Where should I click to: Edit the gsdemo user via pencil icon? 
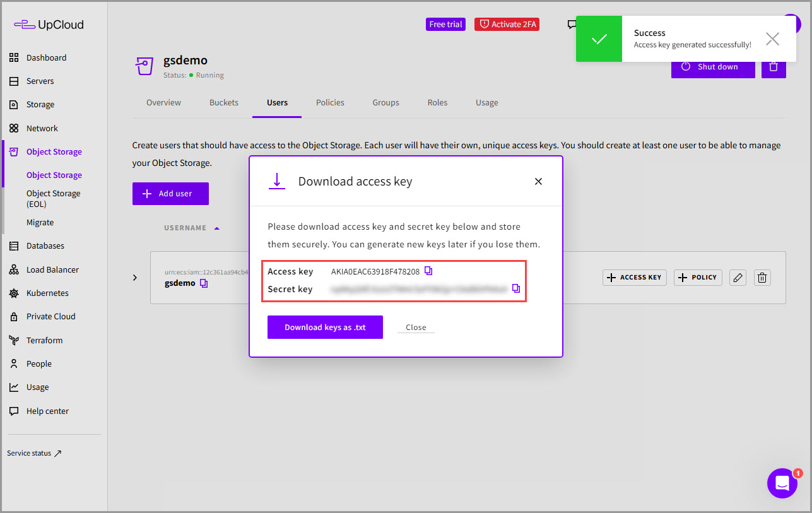(738, 278)
